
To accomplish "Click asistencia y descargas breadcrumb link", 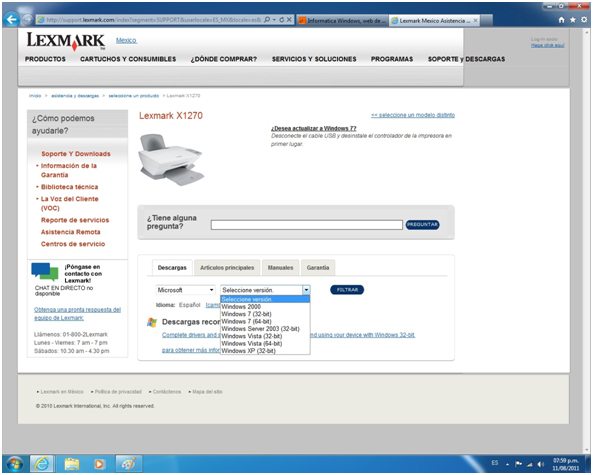I will click(75, 96).
